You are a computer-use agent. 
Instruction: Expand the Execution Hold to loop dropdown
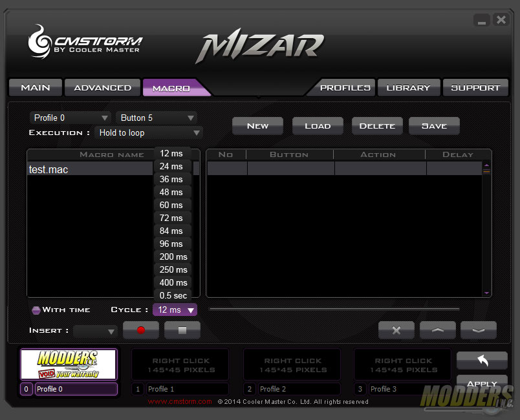click(x=149, y=133)
